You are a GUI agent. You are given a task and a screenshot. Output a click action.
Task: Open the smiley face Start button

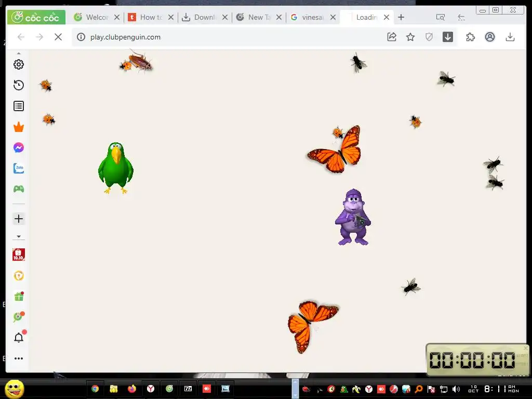[x=15, y=389]
